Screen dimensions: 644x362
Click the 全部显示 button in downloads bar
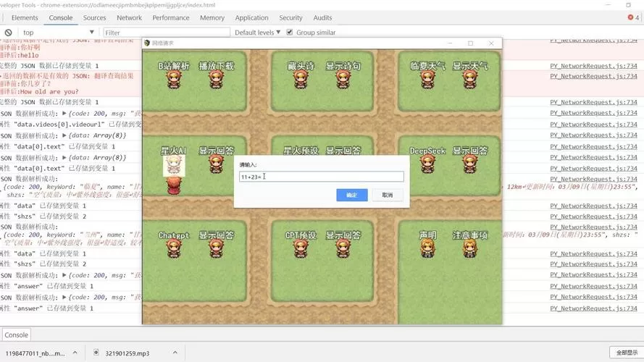click(x=627, y=353)
